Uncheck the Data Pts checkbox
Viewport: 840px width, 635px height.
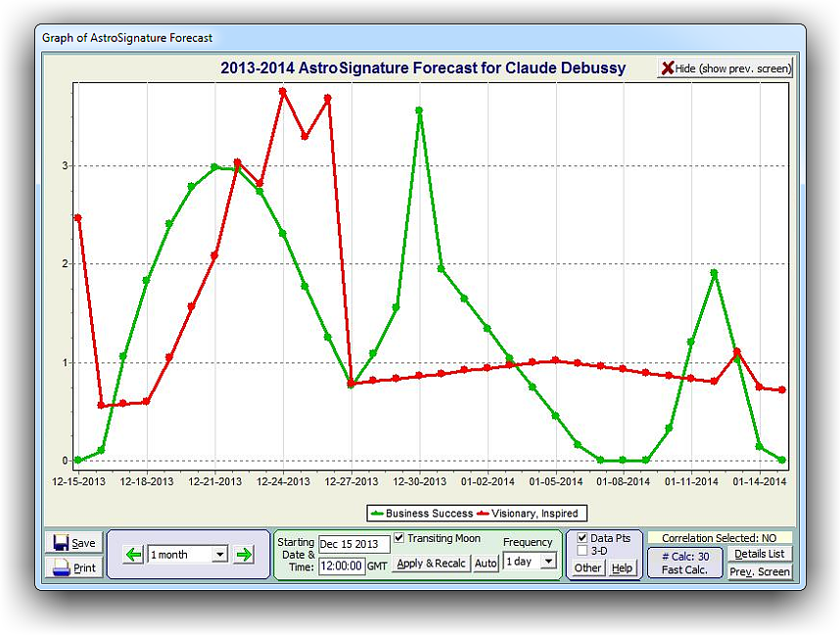[x=583, y=538]
